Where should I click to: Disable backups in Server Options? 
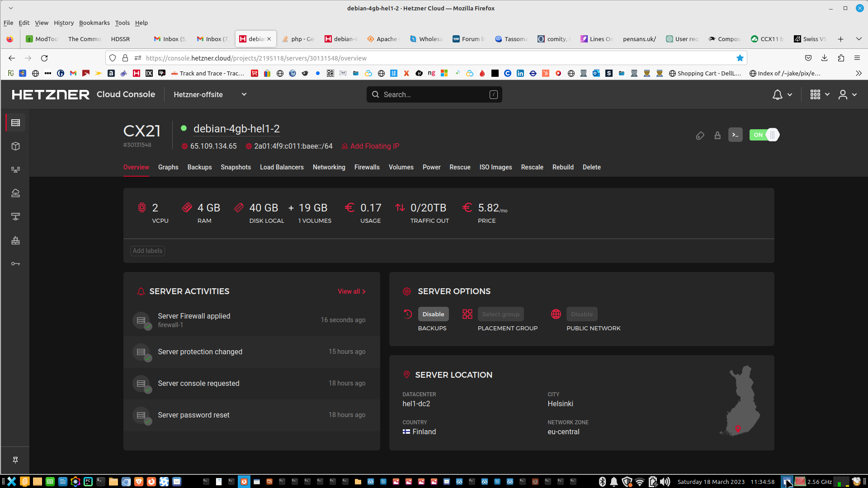(x=433, y=314)
